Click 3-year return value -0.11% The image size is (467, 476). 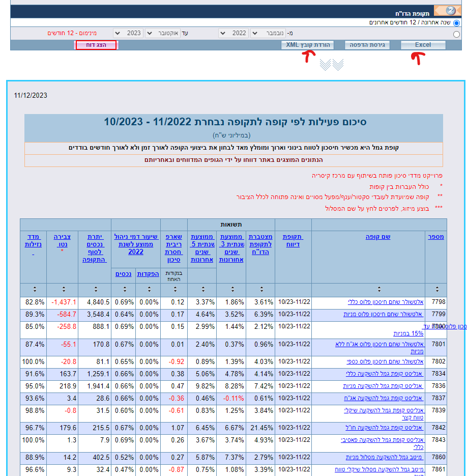coord(233,398)
